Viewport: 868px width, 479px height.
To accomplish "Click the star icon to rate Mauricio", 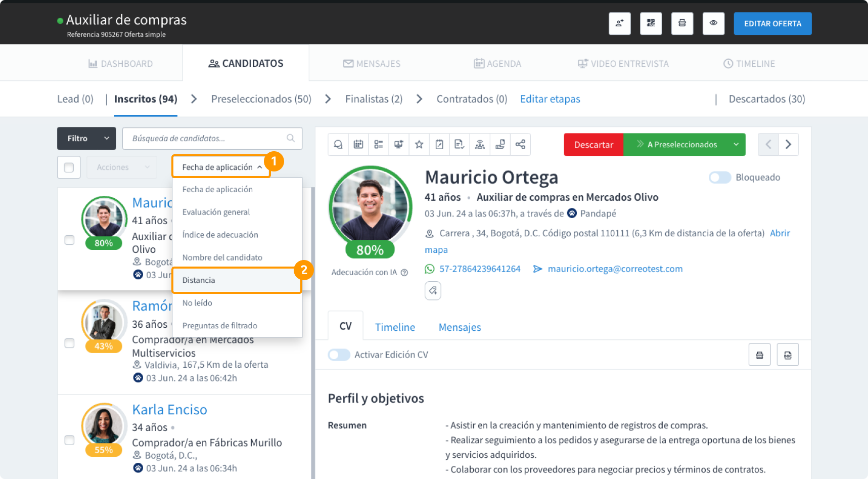I will (419, 145).
